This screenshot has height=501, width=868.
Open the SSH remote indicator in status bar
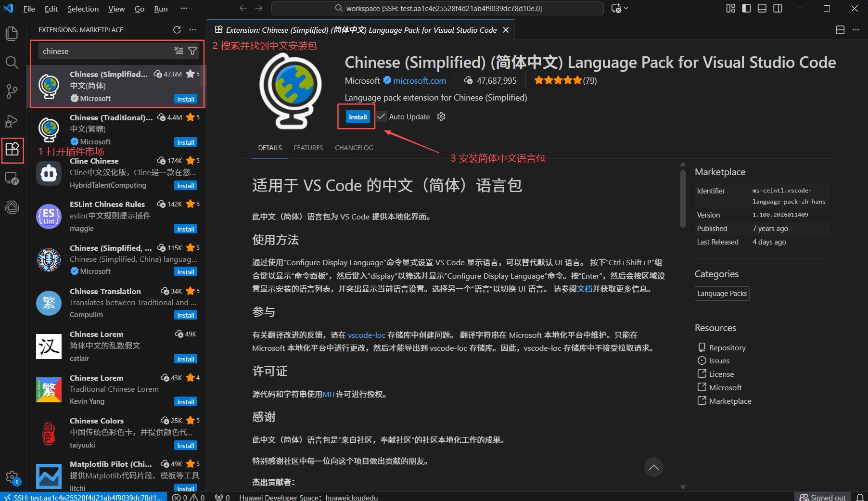click(84, 497)
